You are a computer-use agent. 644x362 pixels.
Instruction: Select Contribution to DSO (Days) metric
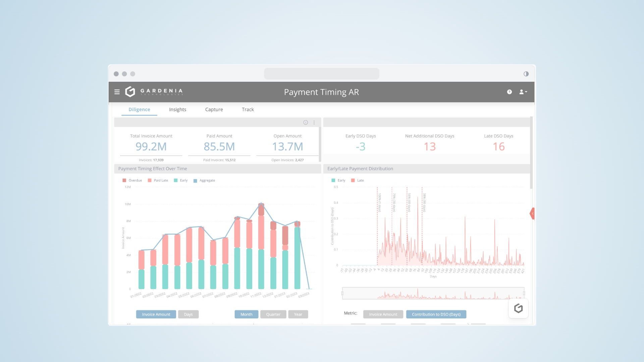tap(436, 314)
